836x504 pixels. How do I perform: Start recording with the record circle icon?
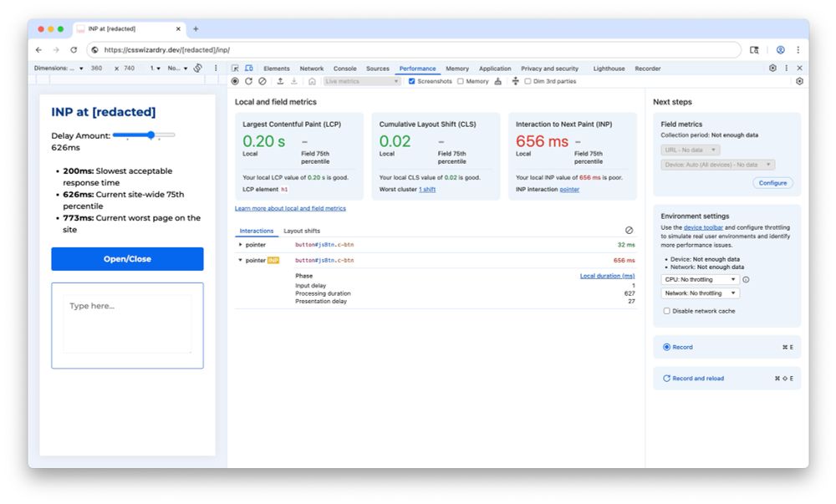coord(235,81)
